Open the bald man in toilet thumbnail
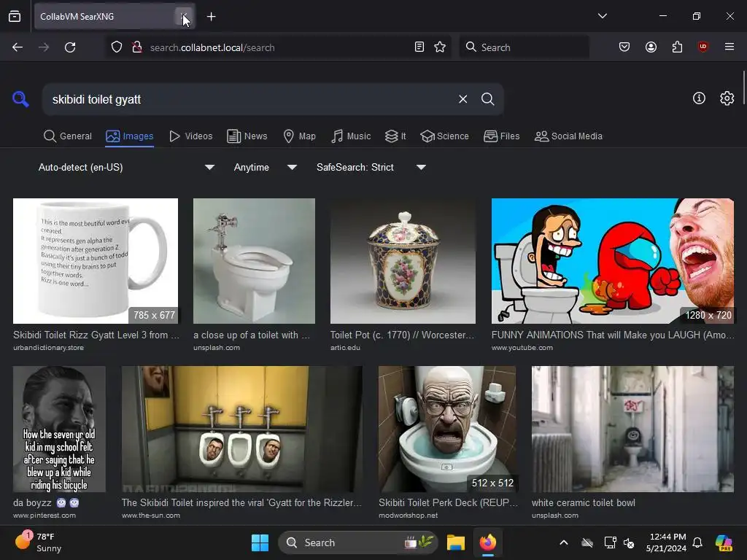 pos(447,429)
